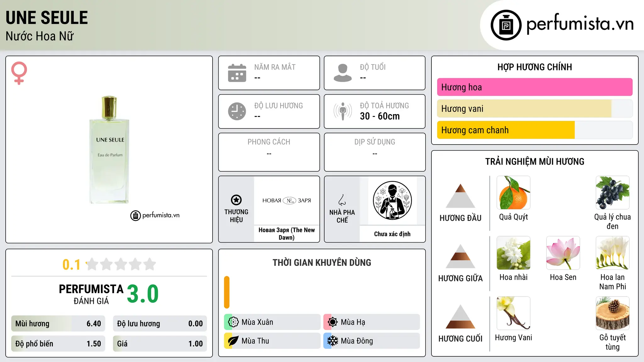This screenshot has width=644, height=362.
Task: Click the DỊP SỬ DỤNG occasion box label
Action: (x=375, y=142)
